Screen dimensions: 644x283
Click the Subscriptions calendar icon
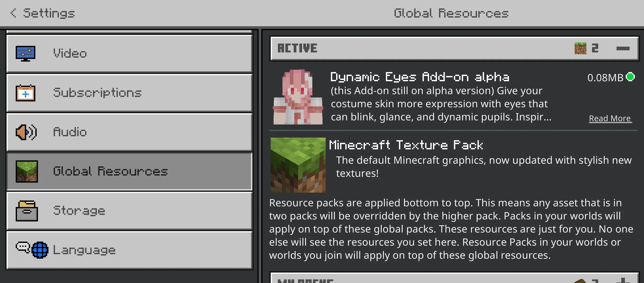click(x=25, y=93)
